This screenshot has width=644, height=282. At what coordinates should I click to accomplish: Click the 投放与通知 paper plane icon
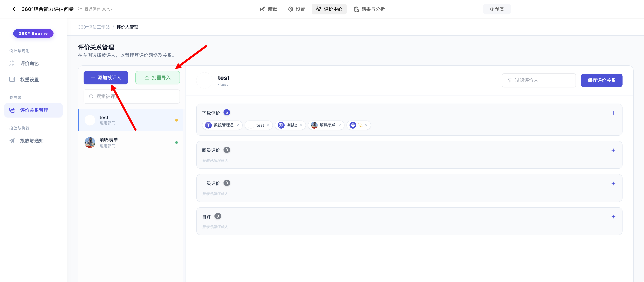(12, 141)
